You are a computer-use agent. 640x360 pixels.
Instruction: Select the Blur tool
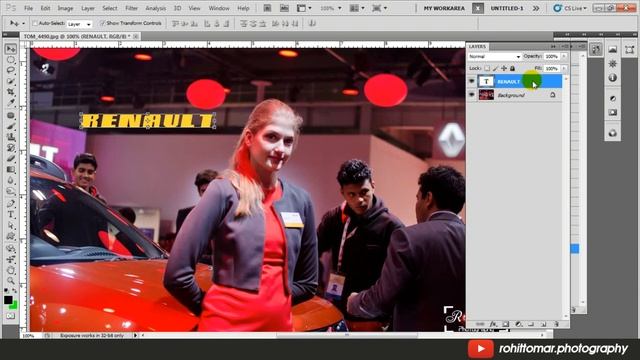click(11, 180)
